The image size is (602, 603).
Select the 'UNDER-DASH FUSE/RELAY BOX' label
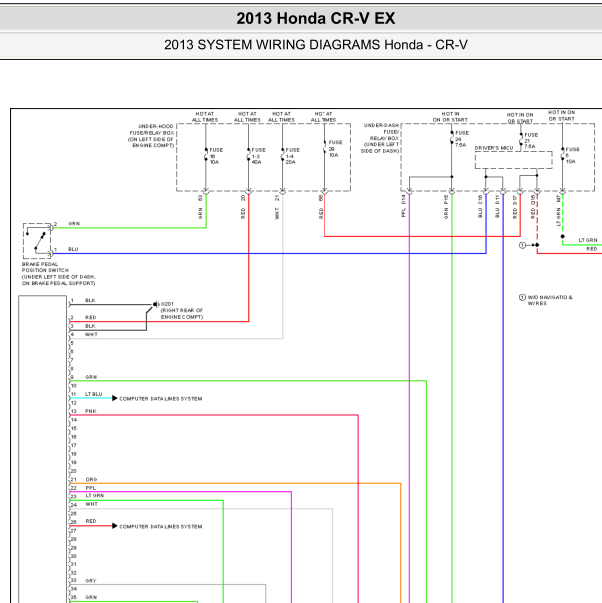380,138
